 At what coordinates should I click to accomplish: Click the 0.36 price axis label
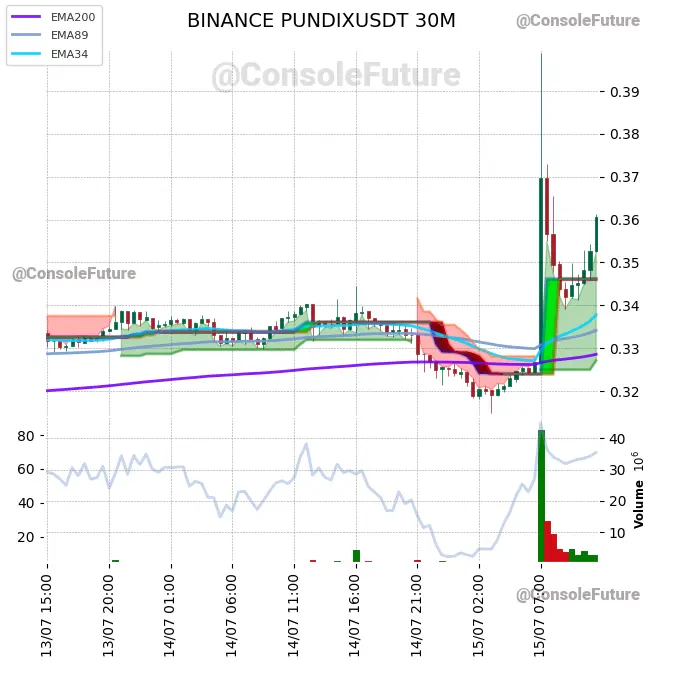click(624, 220)
